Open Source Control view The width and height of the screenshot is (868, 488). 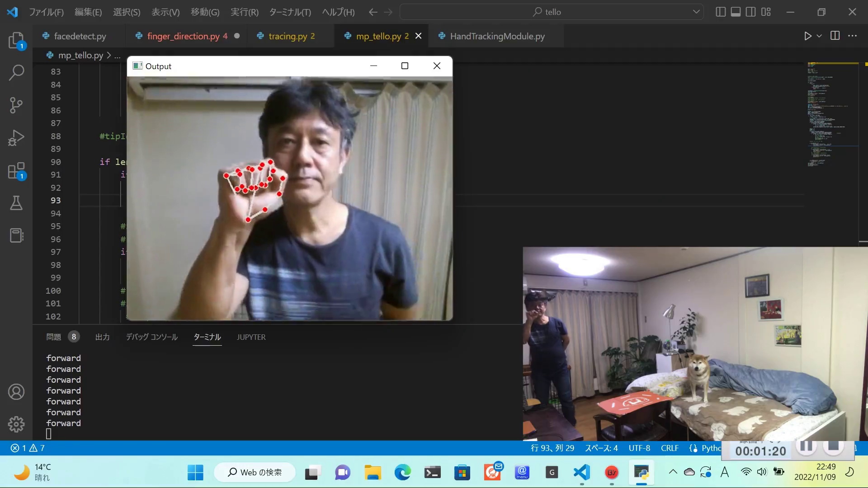click(16, 105)
